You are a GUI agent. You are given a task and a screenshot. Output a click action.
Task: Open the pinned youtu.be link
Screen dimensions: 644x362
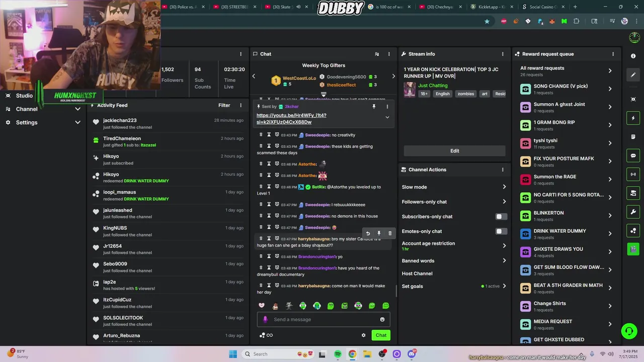pyautogui.click(x=291, y=119)
